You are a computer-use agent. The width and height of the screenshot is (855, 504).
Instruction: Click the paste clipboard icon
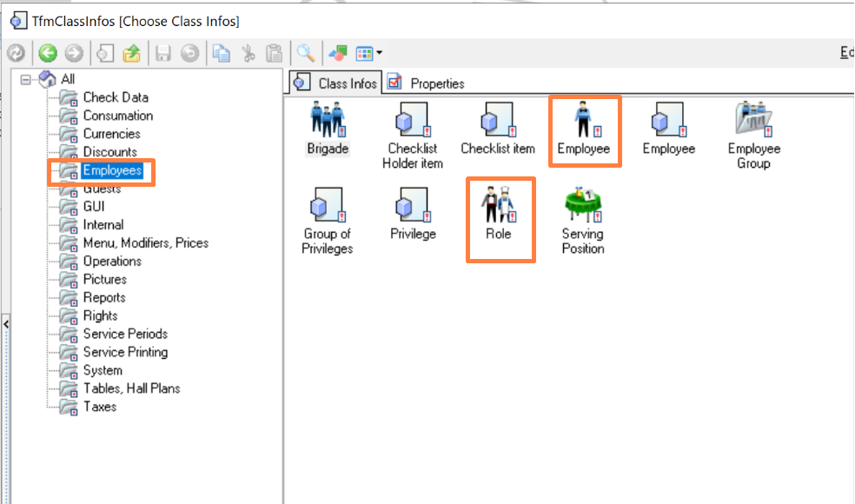point(275,53)
